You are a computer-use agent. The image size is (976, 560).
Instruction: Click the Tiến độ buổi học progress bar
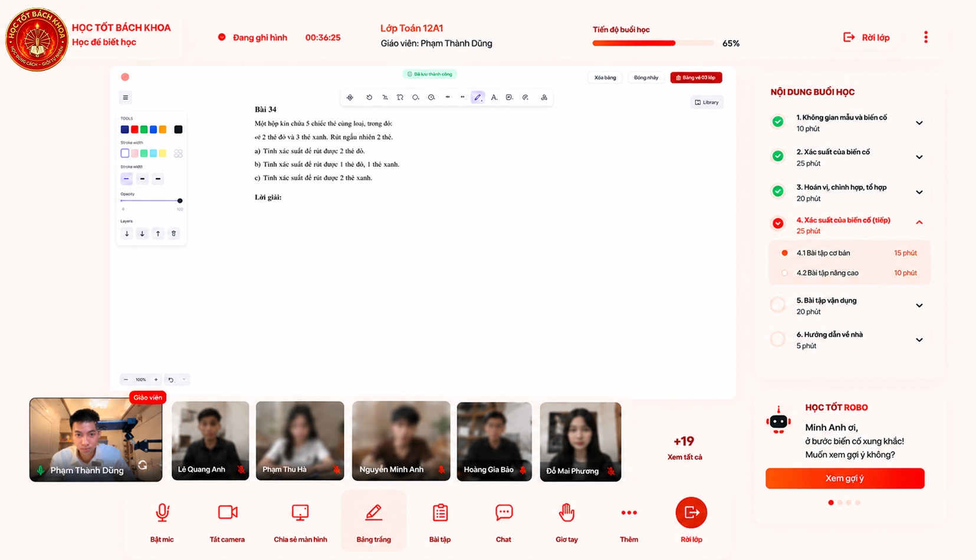point(653,43)
